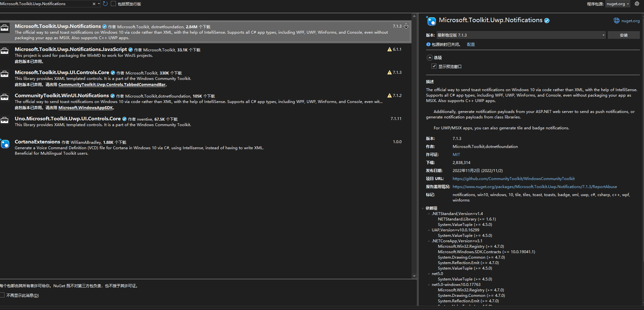Enable the 包括预发行版 checkbox
The width and height of the screenshot is (644, 310).
[113, 4]
